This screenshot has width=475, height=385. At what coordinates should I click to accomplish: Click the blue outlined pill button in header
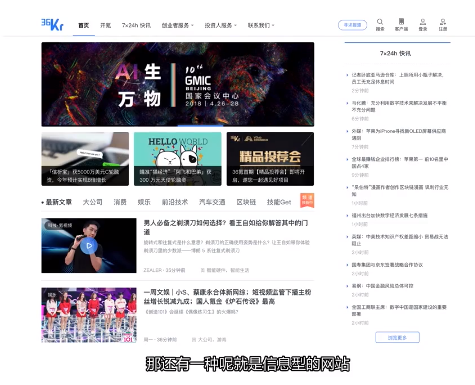pyautogui.click(x=352, y=25)
